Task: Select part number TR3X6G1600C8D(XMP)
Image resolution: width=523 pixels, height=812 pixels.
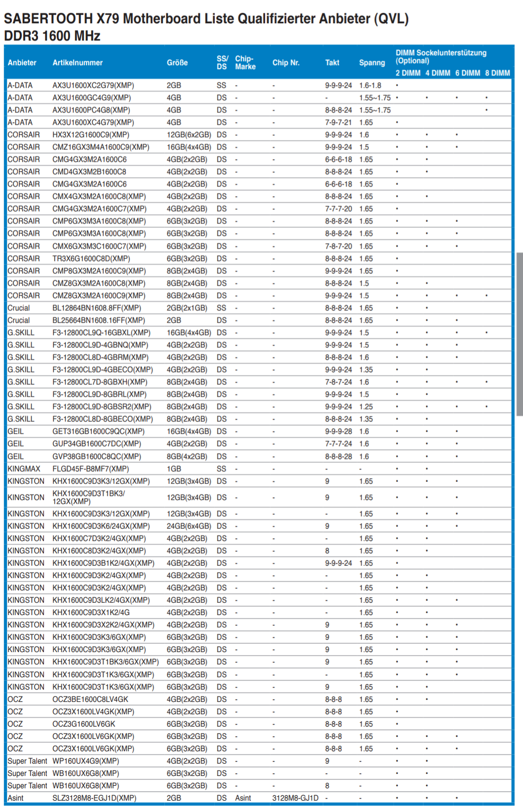Action: point(91,258)
